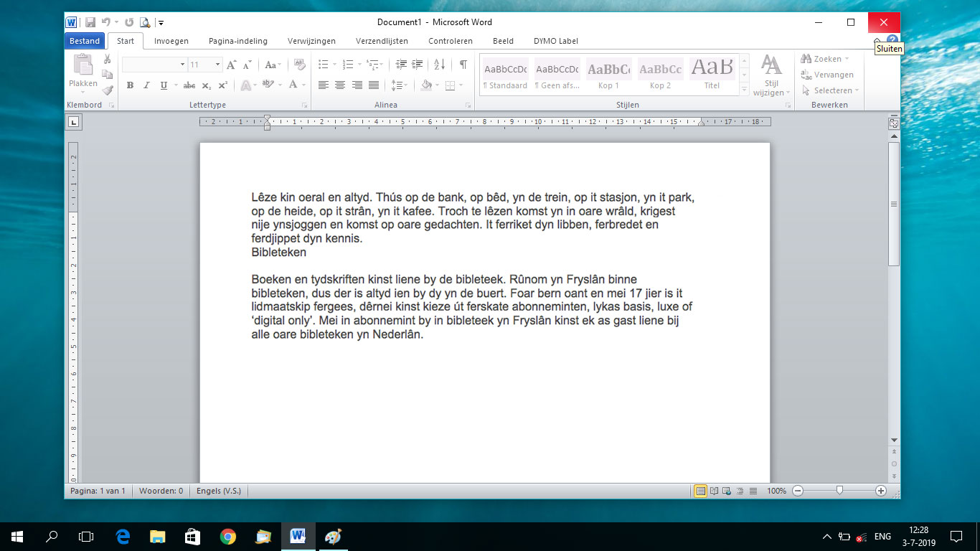This screenshot has height=551, width=980.
Task: Click the Save icon in quick access toolbar
Action: click(90, 22)
